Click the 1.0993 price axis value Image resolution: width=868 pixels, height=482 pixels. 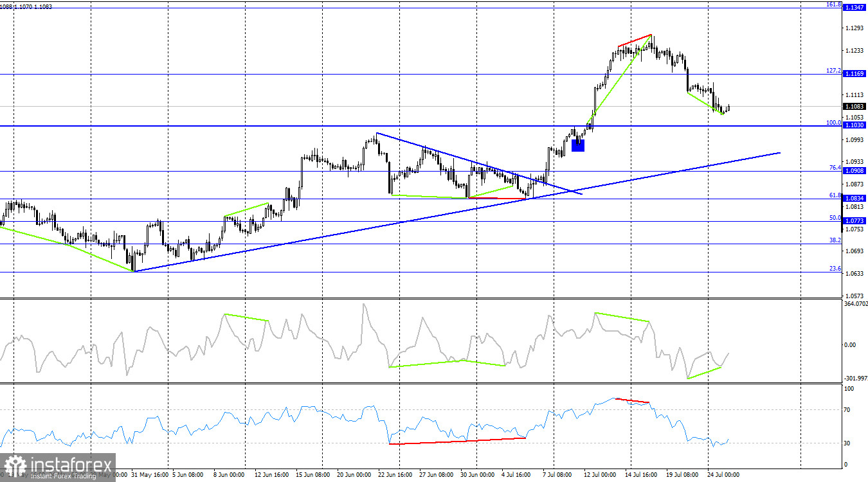(x=856, y=140)
